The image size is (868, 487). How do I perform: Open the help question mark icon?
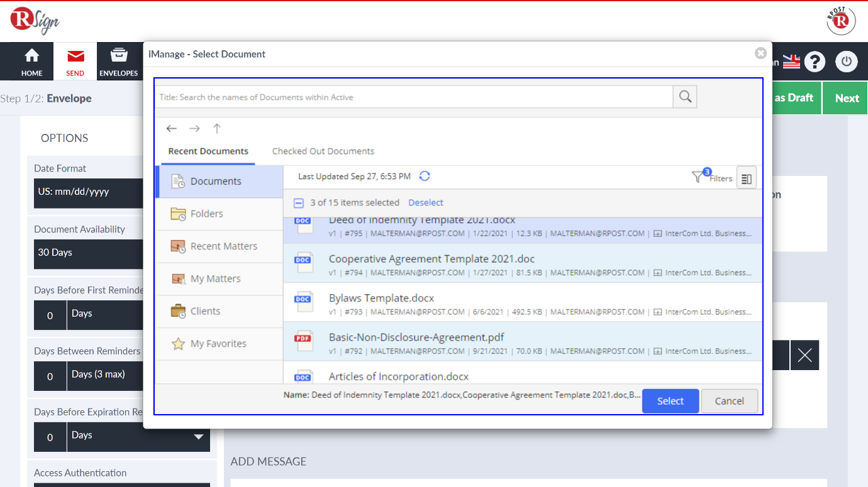tap(815, 62)
